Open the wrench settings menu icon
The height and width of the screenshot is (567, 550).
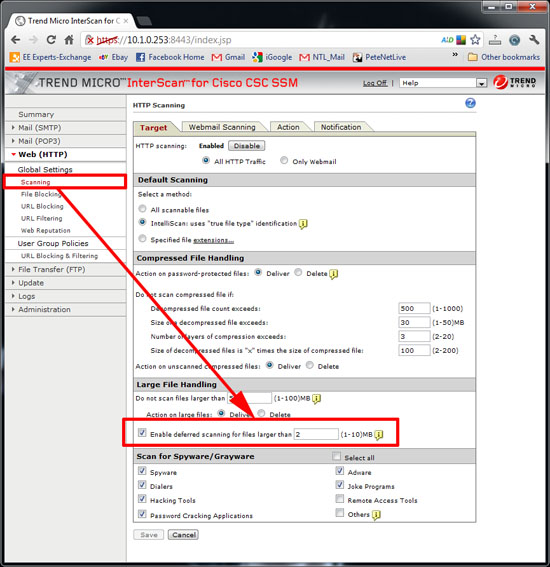[x=534, y=39]
